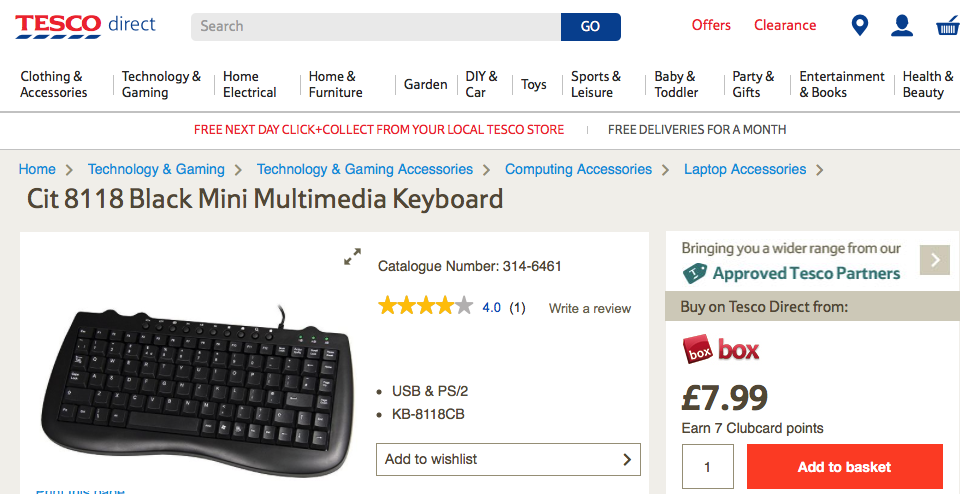Open the Home Electrical menu
The height and width of the screenshot is (494, 960).
coord(249,84)
